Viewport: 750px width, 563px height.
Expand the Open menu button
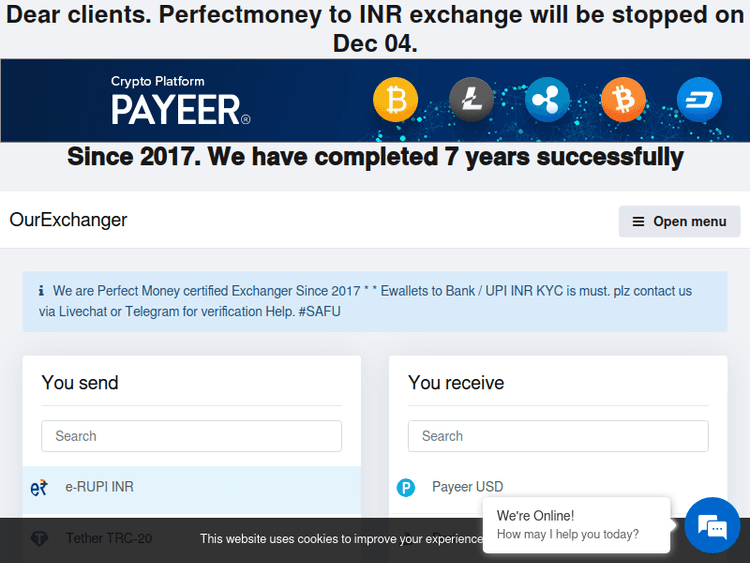(679, 221)
